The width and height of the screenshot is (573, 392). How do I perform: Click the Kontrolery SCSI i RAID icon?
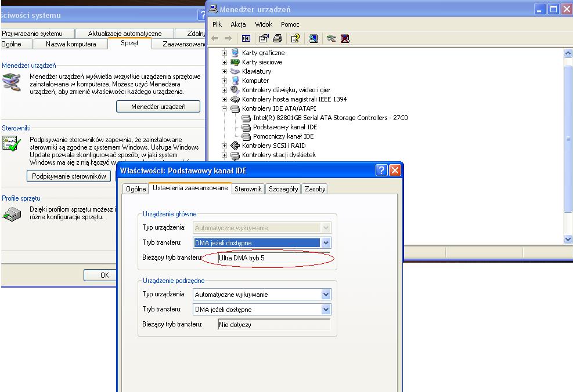(235, 146)
